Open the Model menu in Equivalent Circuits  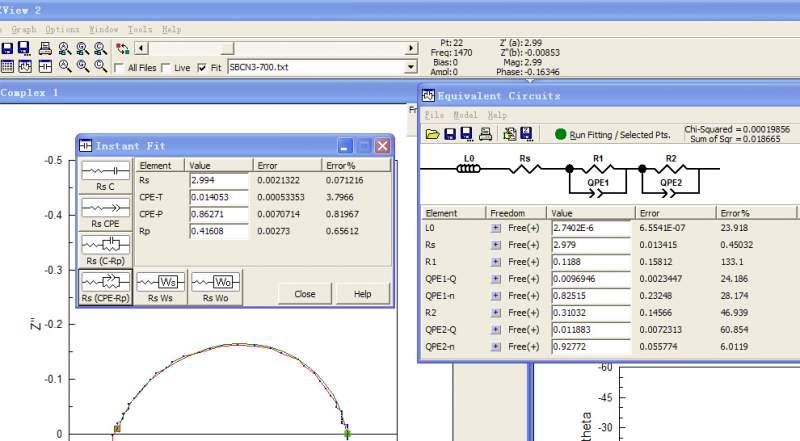[x=465, y=115]
